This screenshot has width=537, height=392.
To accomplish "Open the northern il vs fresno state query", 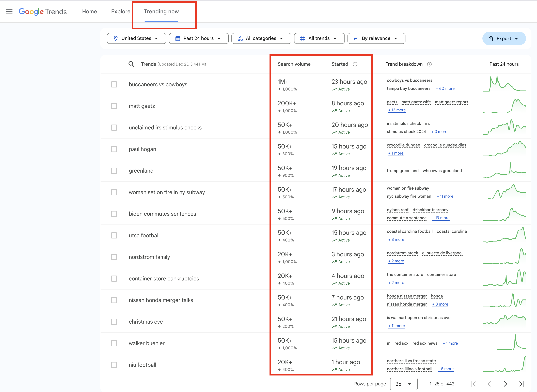I will [x=411, y=361].
